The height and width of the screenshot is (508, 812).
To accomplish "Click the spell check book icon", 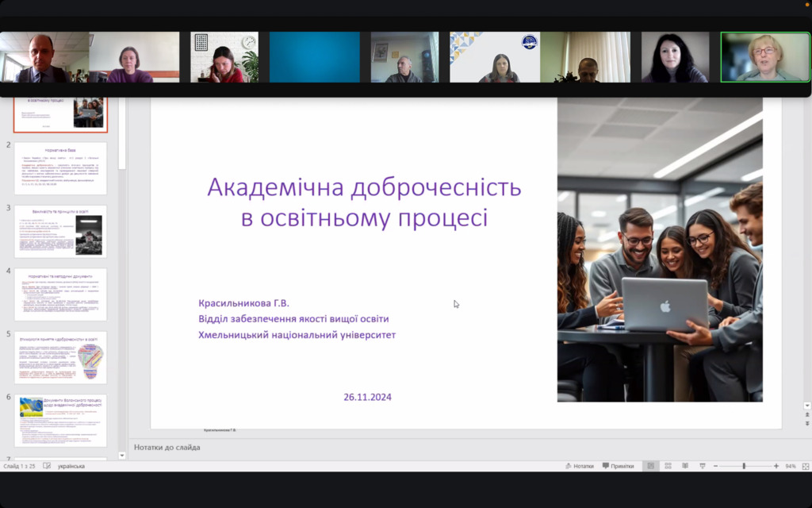I will [47, 466].
